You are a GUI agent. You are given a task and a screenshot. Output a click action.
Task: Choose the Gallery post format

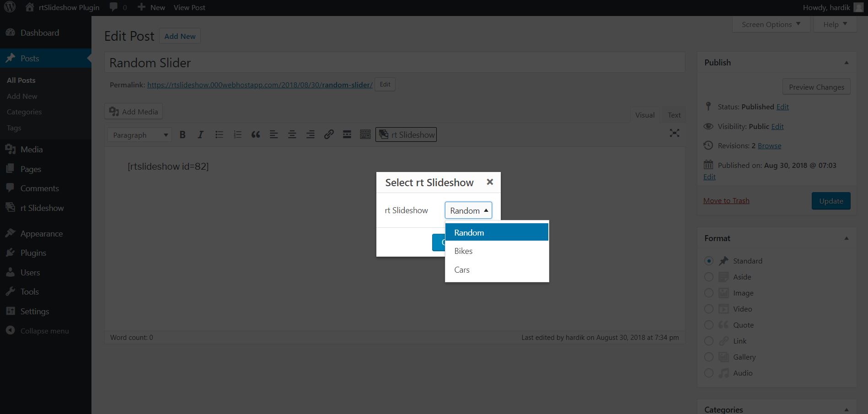tap(708, 357)
